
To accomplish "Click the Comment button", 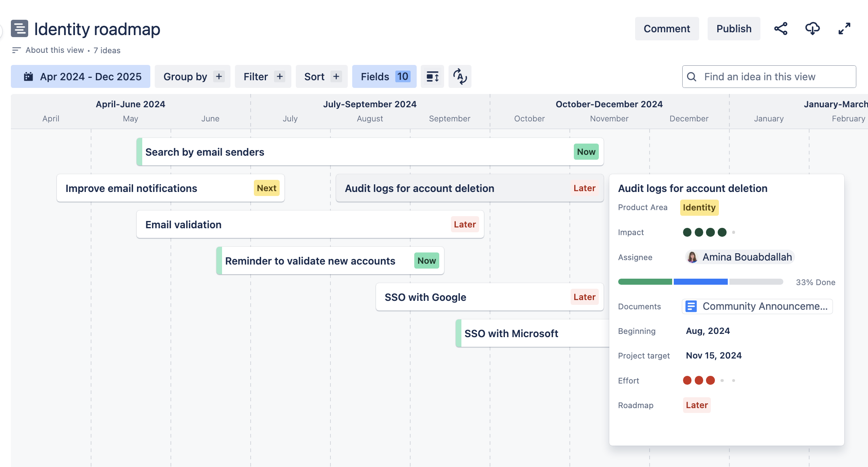I will [667, 29].
